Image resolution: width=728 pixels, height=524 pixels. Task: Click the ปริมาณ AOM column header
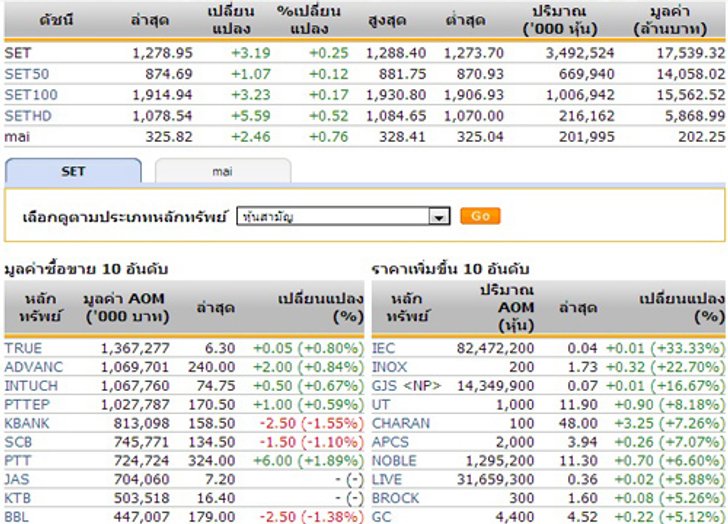(x=507, y=308)
